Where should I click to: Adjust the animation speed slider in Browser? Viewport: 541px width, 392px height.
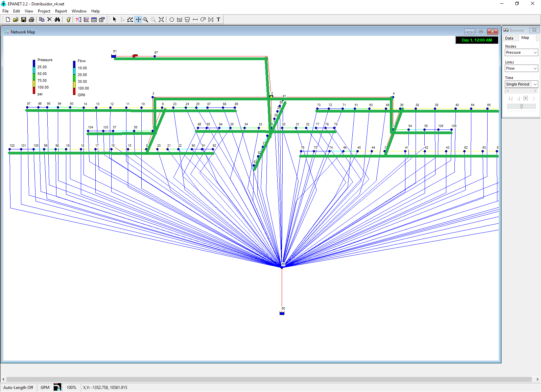pyautogui.click(x=521, y=106)
